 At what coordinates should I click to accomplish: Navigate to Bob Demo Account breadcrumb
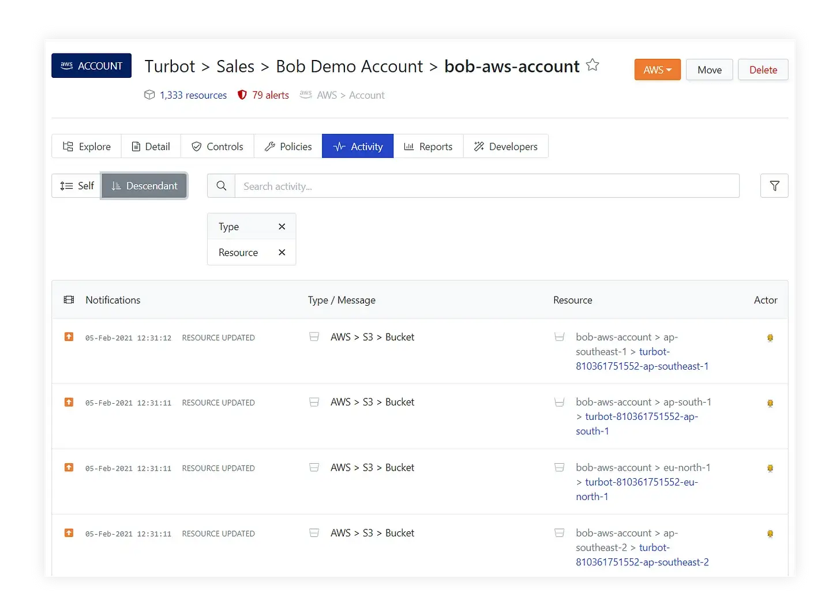[349, 66]
